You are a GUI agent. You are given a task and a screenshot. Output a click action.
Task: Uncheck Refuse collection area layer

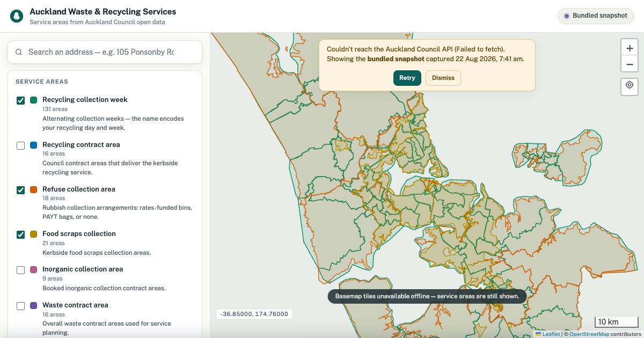point(21,190)
